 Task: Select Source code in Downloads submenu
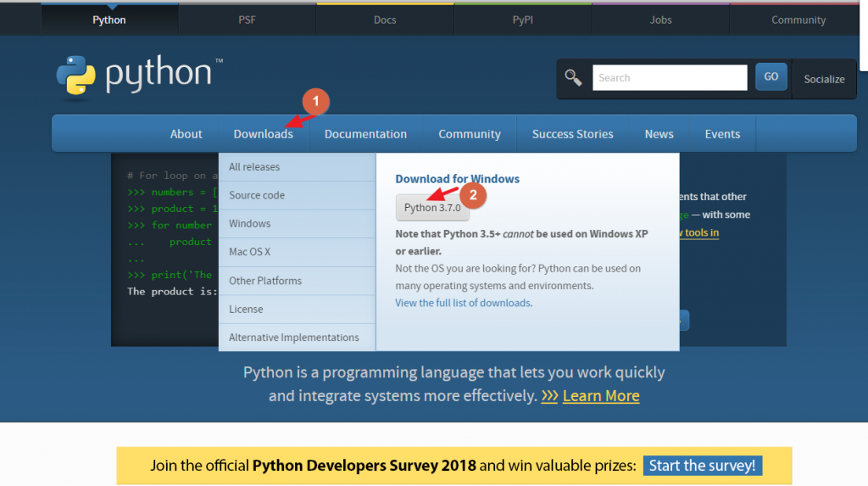pyautogui.click(x=298, y=195)
